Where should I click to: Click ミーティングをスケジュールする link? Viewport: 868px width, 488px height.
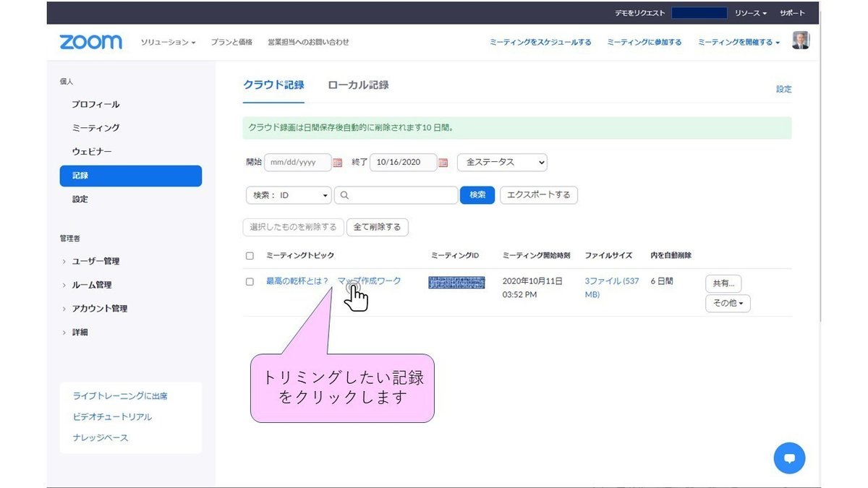click(540, 43)
